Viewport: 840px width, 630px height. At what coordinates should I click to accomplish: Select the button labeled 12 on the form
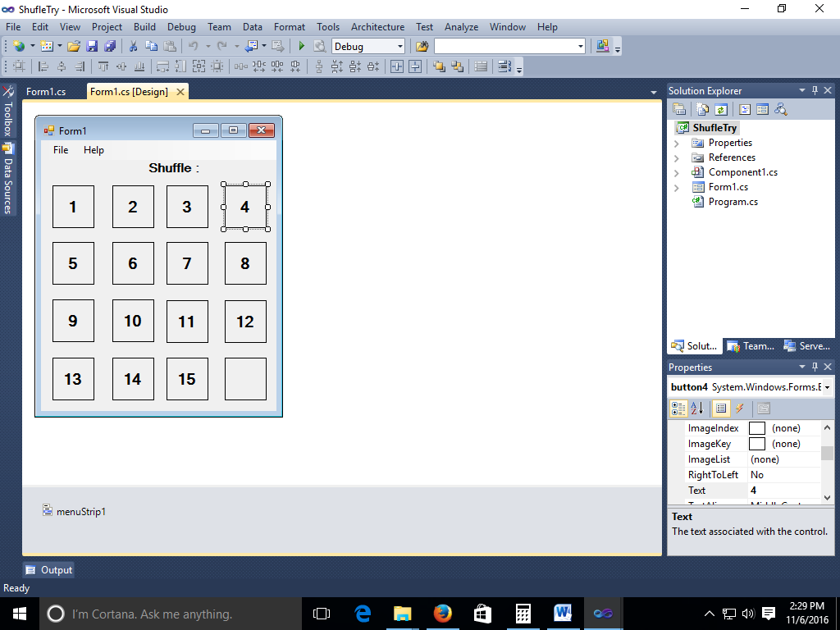(245, 322)
